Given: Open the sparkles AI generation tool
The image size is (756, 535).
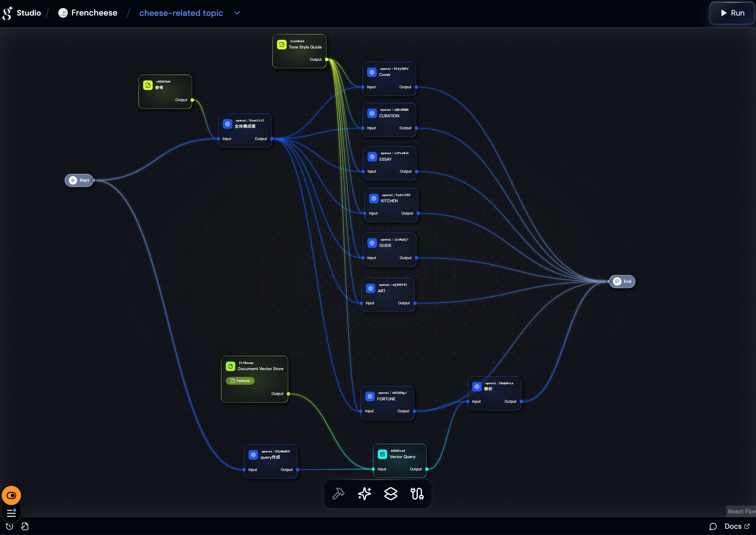Looking at the screenshot, I should 365,493.
